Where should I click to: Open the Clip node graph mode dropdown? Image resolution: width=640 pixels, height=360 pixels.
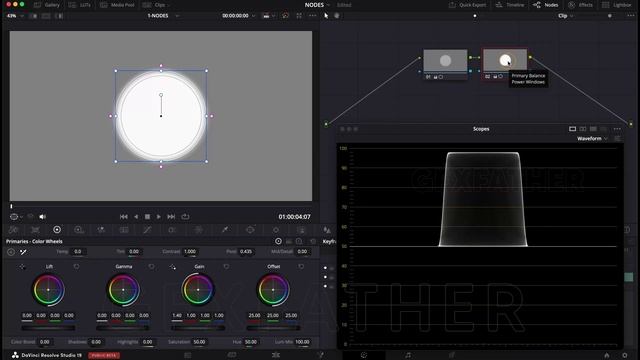tap(566, 16)
